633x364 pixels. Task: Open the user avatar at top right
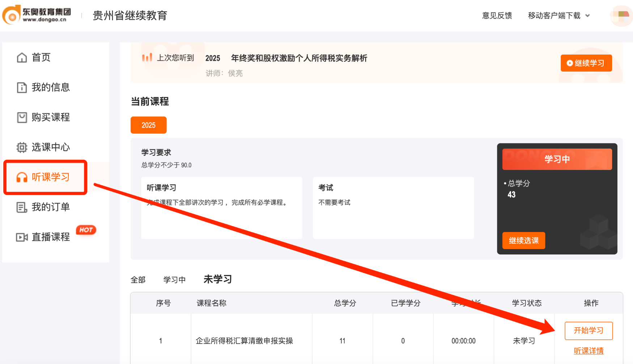(620, 16)
